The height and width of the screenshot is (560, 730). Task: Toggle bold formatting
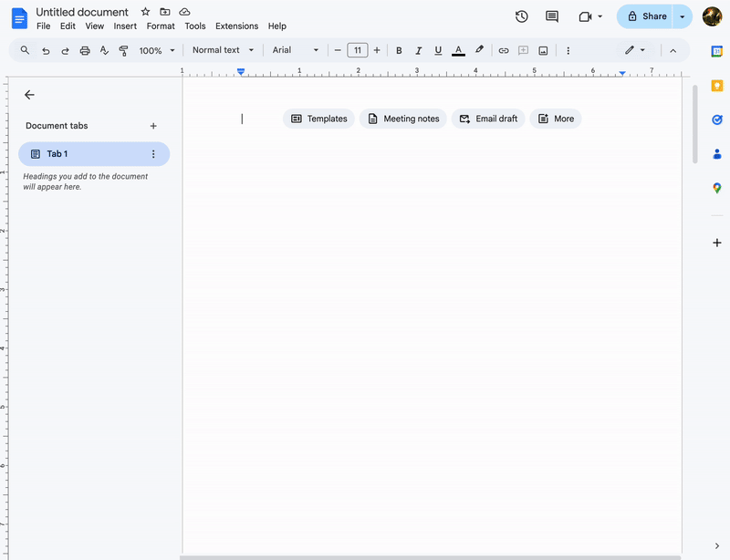399,51
